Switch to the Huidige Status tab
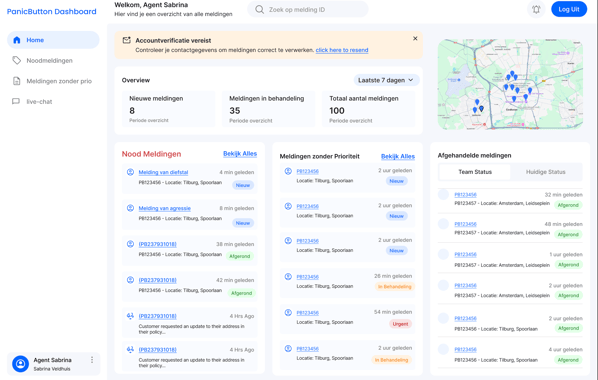This screenshot has width=598, height=380. [x=545, y=172]
